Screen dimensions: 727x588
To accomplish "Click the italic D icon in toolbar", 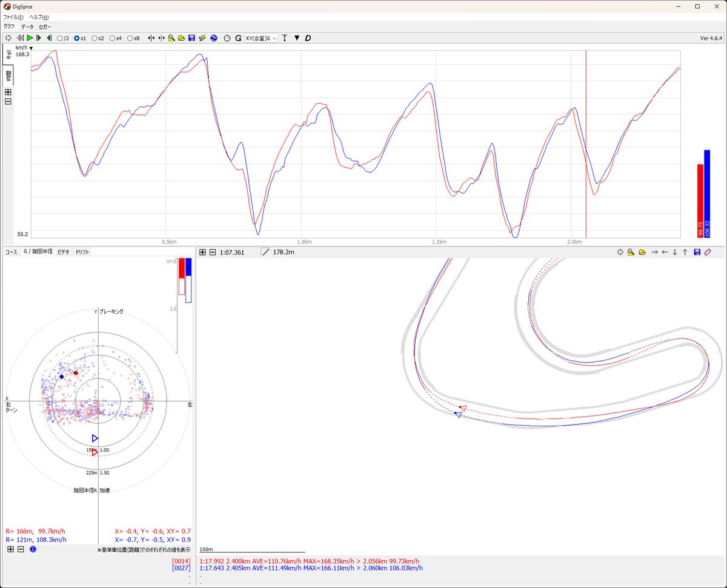I will point(308,38).
